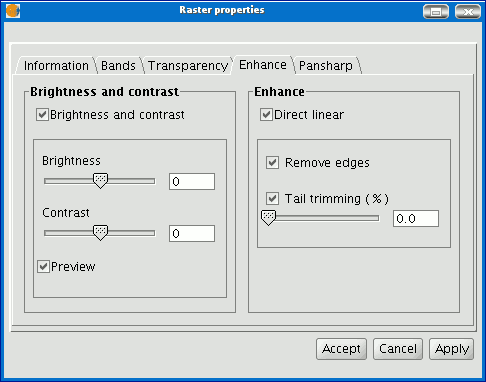Click the minimize window icon

436,12
